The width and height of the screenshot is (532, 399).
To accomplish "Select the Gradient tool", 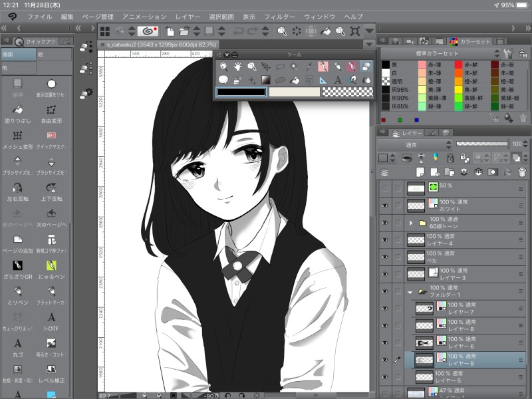I will pyautogui.click(x=266, y=80).
